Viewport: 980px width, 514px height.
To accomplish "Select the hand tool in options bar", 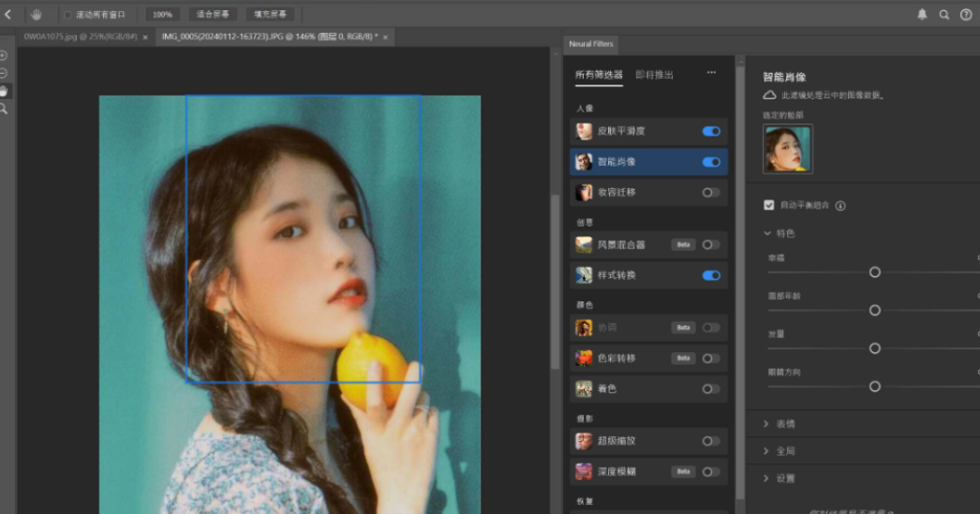I will [37, 14].
